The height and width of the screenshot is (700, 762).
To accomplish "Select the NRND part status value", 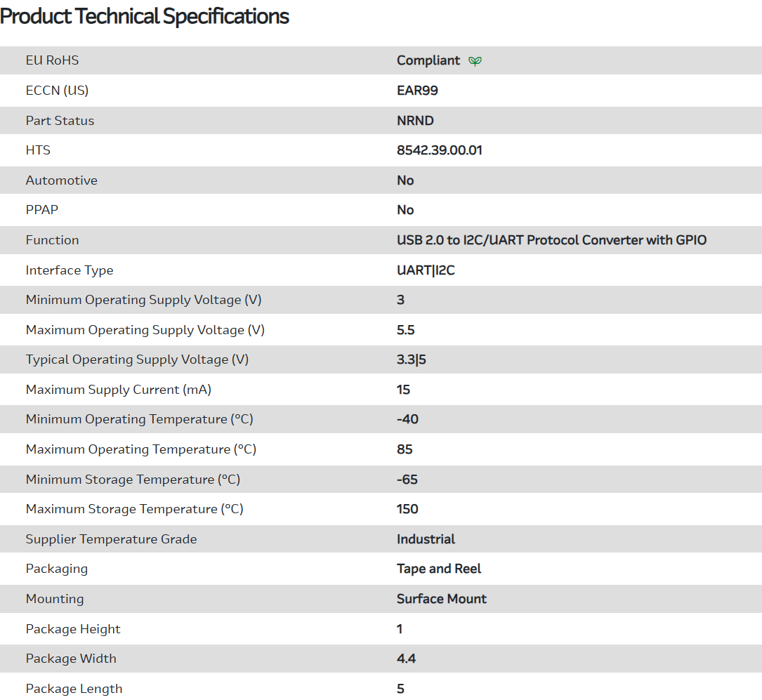I will [x=415, y=121].
